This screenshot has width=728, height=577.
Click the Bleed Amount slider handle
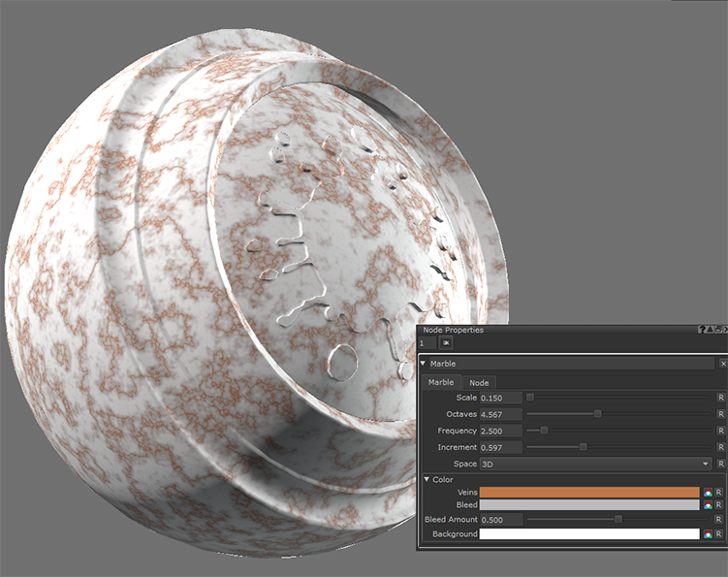618,520
